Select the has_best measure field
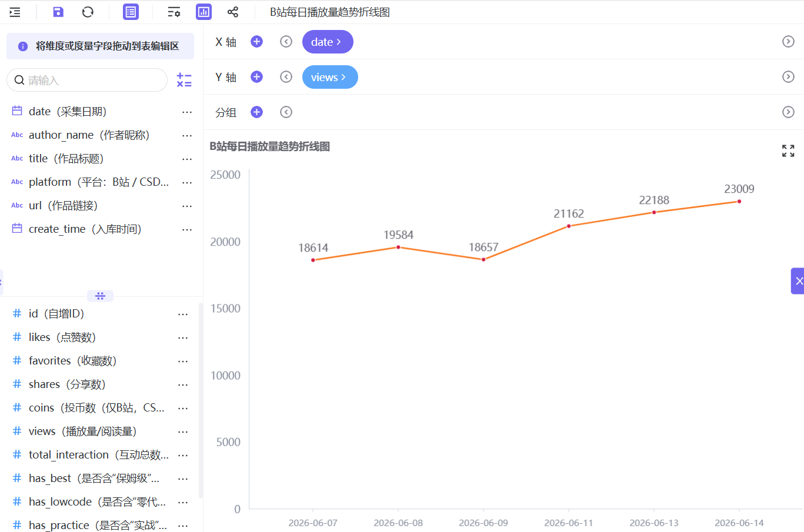 (x=94, y=479)
